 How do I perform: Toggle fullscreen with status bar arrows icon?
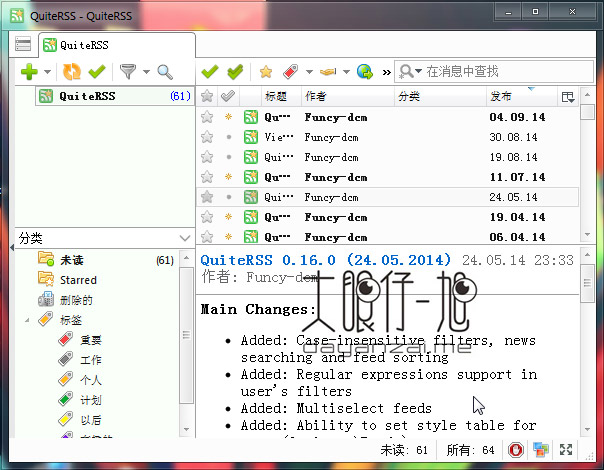click(566, 450)
